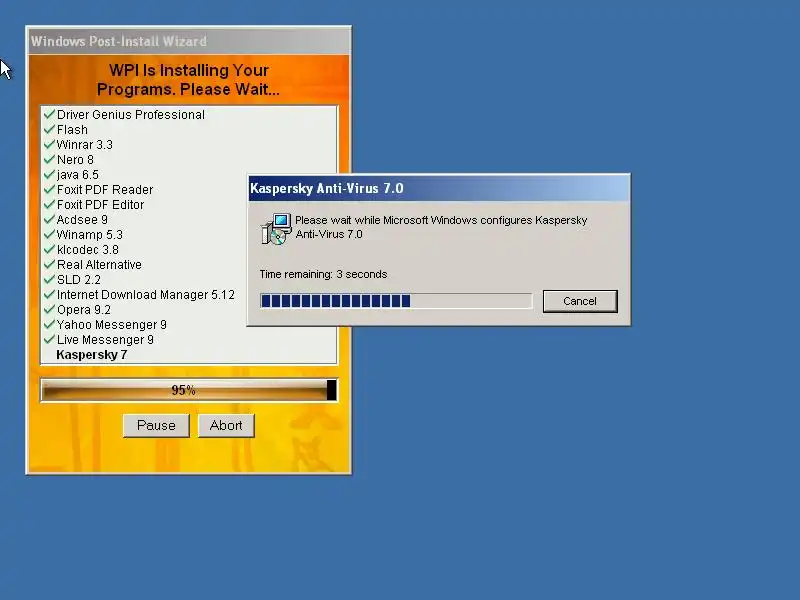
Task: Click the checkmark beside Internet Download Manager
Action: pyautogui.click(x=49, y=294)
